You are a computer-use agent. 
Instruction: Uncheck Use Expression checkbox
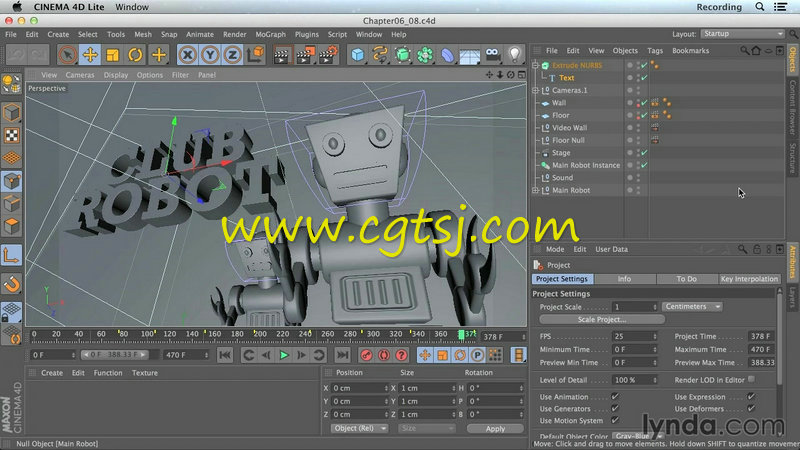(751, 396)
